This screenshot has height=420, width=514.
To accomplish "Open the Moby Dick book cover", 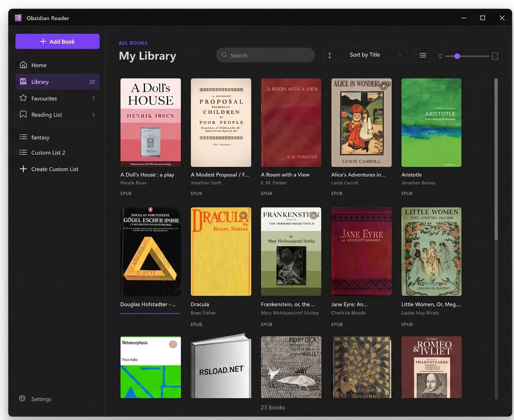I will coord(291,367).
